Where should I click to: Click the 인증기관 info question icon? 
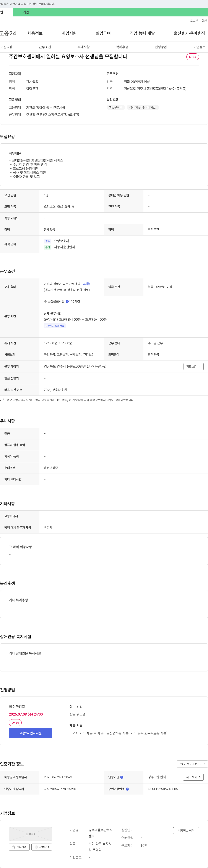click(x=122, y=777)
